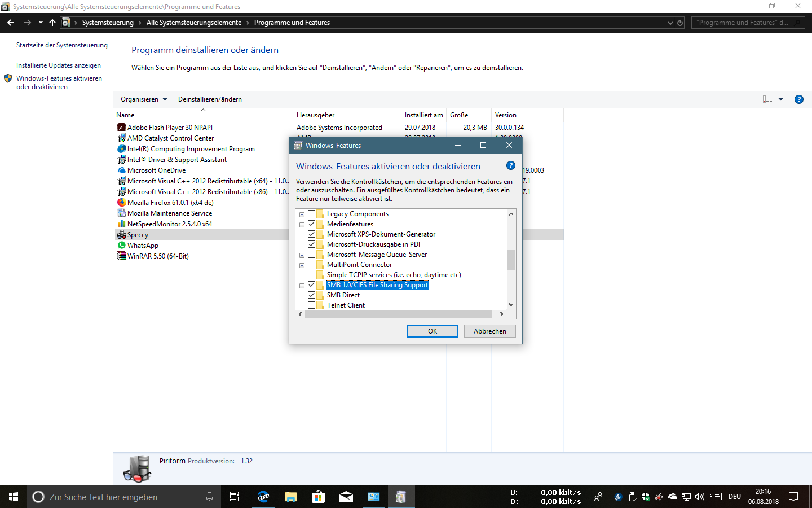Open Startseite der Systemsteuerung link
Viewport: 812px width, 508px height.
click(62, 45)
